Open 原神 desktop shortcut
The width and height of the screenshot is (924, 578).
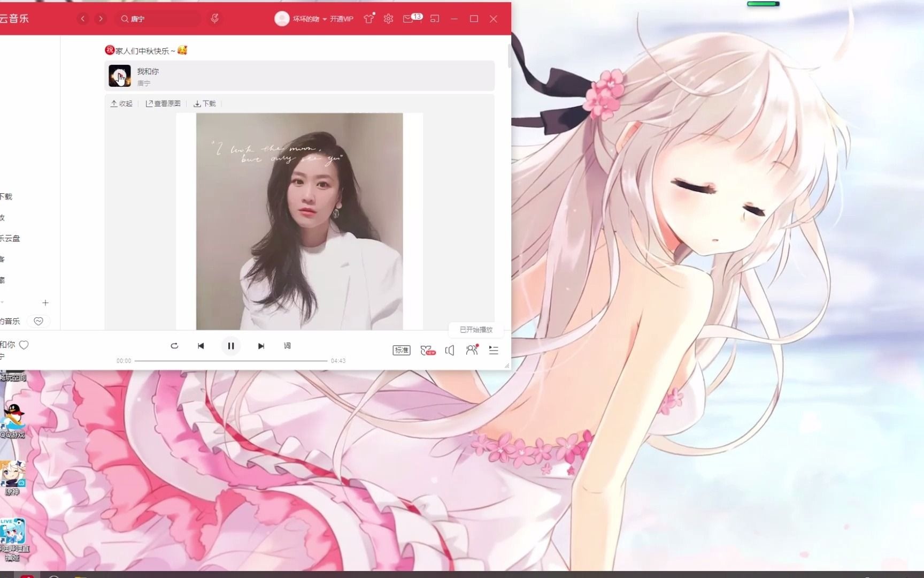click(12, 478)
